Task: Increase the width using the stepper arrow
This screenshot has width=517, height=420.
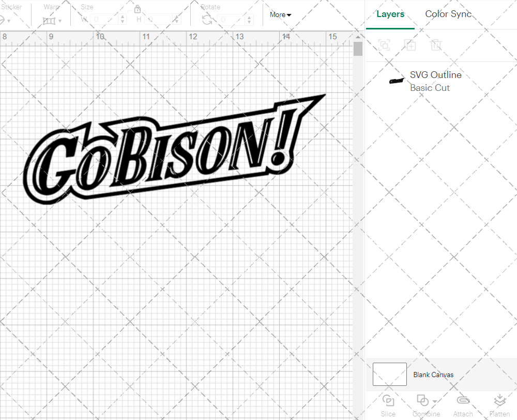Action: (123, 16)
